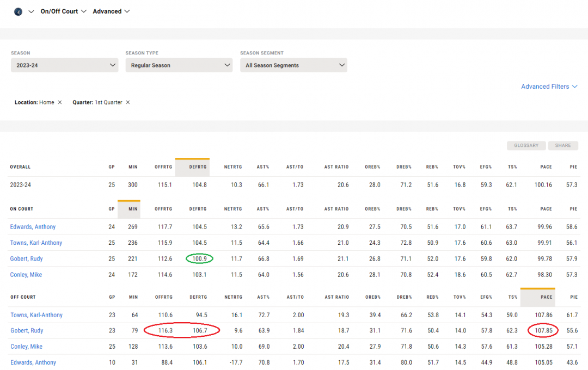The width and height of the screenshot is (588, 370).
Task: Sort Off Court table by REB%
Action: pyautogui.click(x=432, y=297)
